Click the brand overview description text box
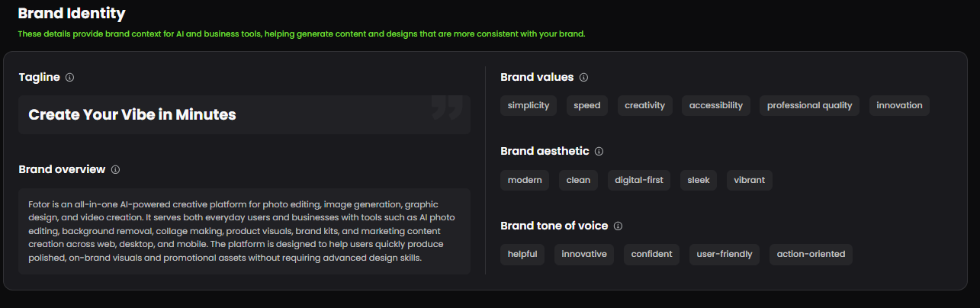Viewport: 980px width, 308px height. point(244,231)
